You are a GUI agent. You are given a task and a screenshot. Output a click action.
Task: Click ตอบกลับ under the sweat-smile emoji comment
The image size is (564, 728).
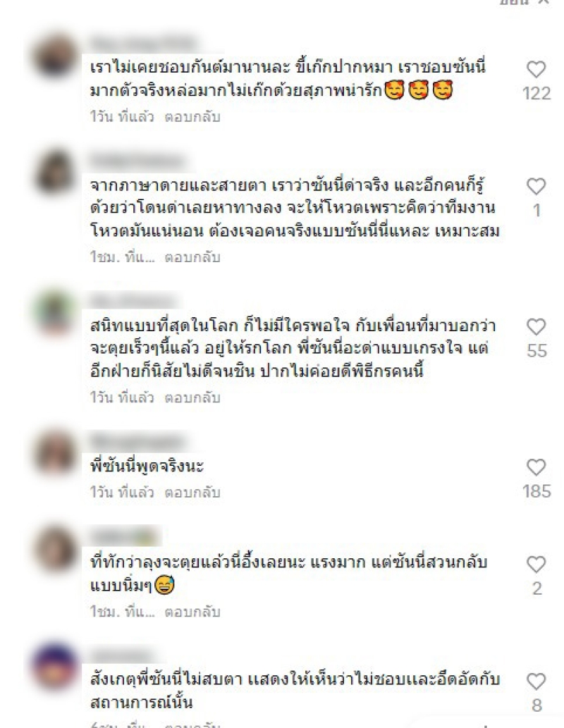click(192, 612)
